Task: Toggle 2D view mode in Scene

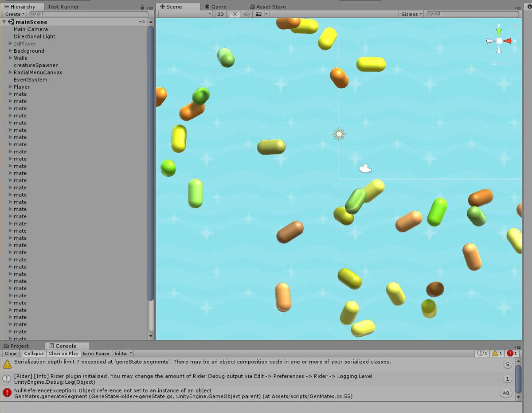Action: [220, 14]
